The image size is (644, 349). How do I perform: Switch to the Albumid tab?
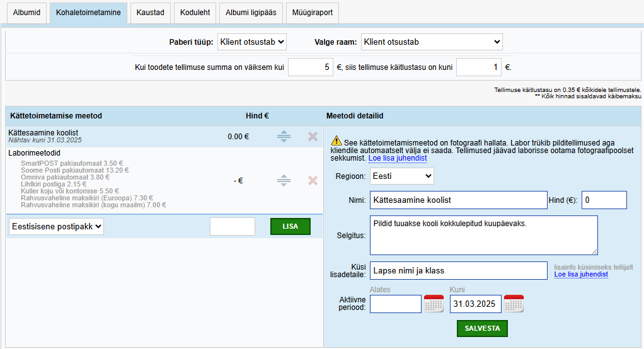[26, 13]
